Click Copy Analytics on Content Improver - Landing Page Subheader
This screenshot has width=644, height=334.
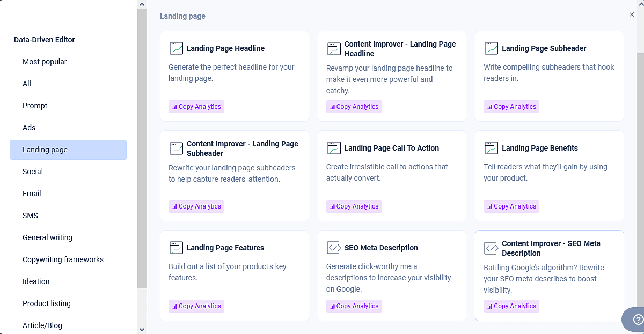pos(196,206)
